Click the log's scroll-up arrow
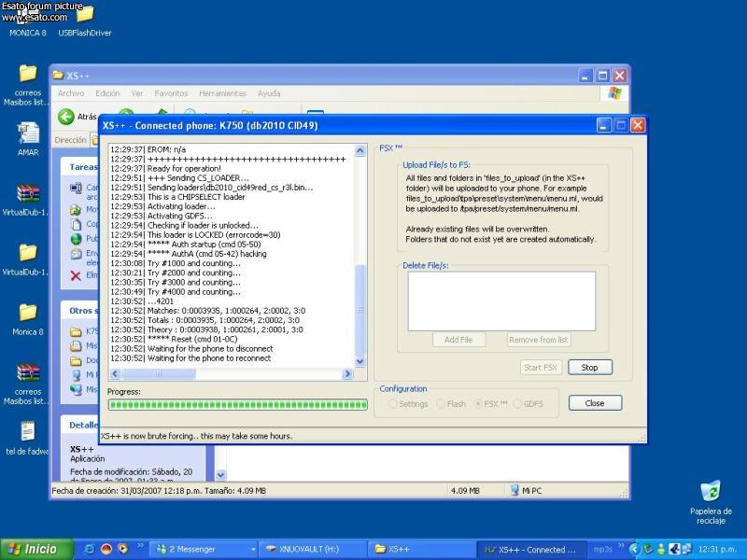 (x=360, y=150)
